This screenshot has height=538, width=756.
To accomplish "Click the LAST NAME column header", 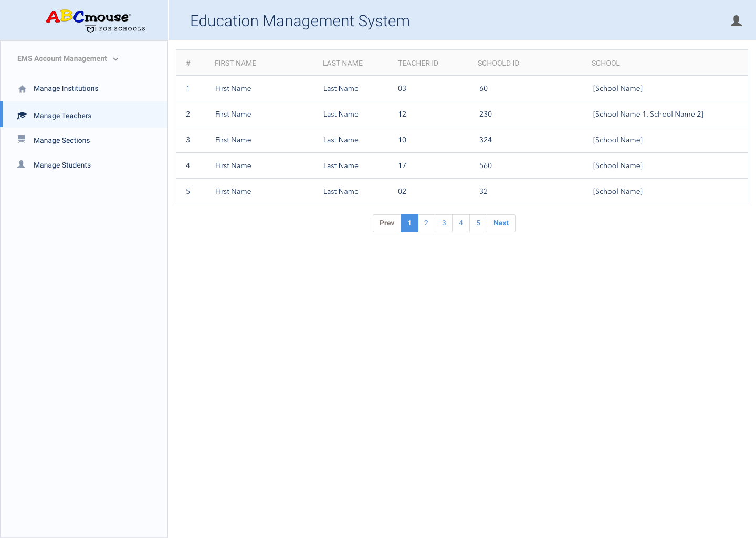I will click(x=342, y=63).
